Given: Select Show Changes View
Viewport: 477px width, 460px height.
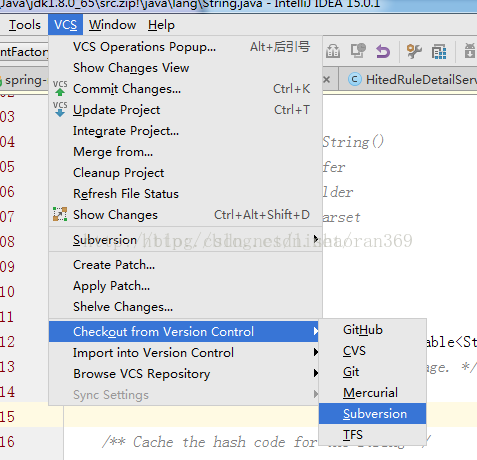Looking at the screenshot, I should pos(185,68).
